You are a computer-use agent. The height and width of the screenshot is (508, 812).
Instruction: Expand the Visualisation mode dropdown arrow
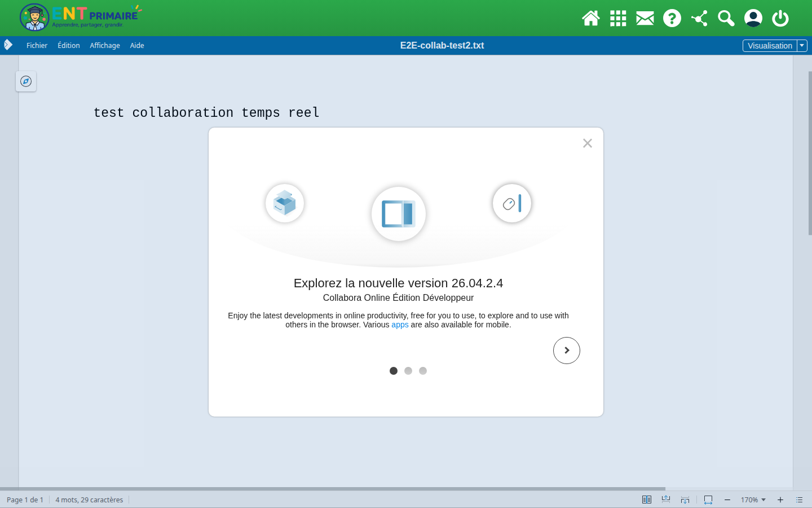[x=802, y=46]
